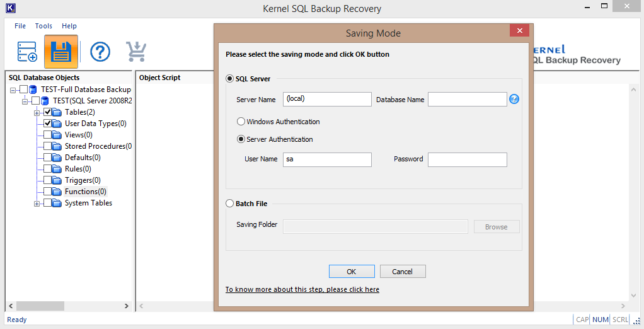Choose Server Authentication radio button

tap(241, 139)
